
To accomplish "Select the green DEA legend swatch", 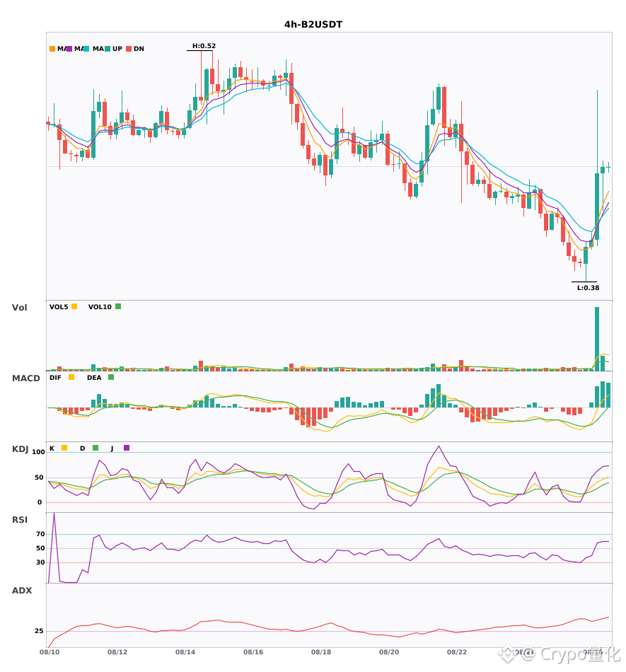I will (111, 377).
